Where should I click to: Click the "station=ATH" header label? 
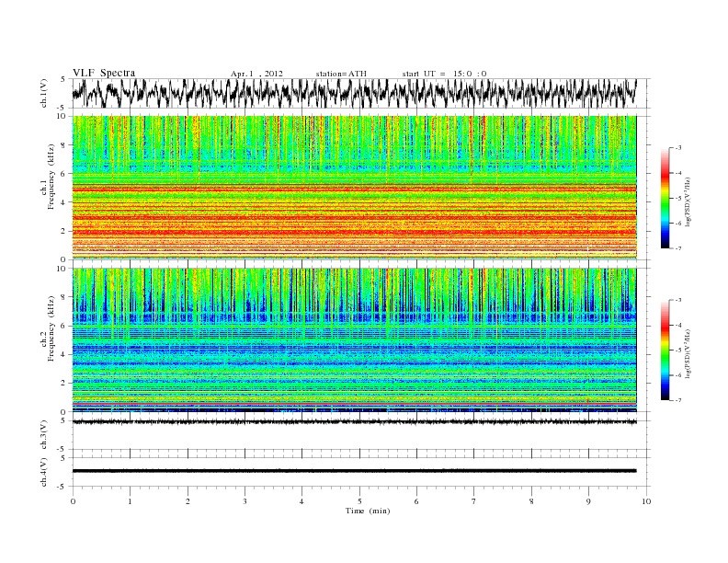[341, 74]
